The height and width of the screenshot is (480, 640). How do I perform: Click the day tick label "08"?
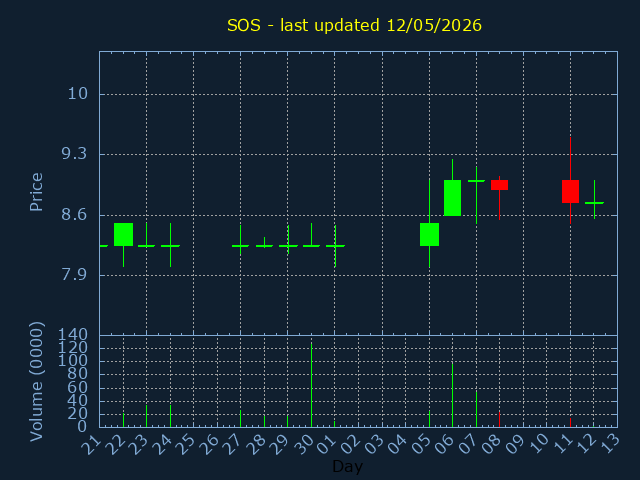492,444
